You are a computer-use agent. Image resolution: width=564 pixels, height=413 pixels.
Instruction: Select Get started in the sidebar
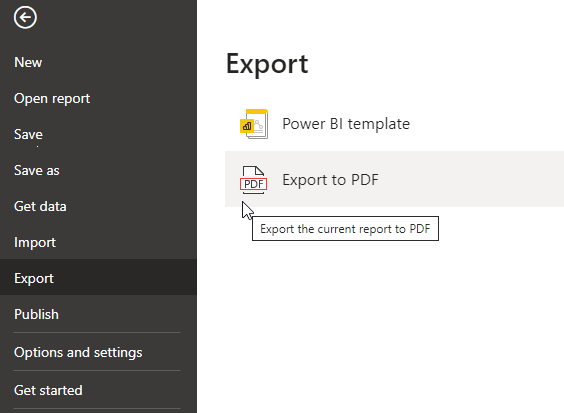(x=48, y=390)
